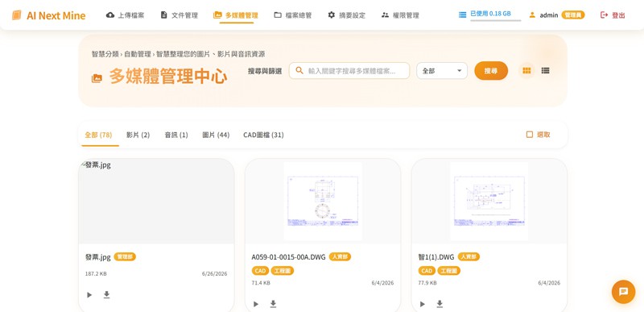The image size is (644, 312).
Task: Click the admin user profile icon
Action: pyautogui.click(x=532, y=15)
